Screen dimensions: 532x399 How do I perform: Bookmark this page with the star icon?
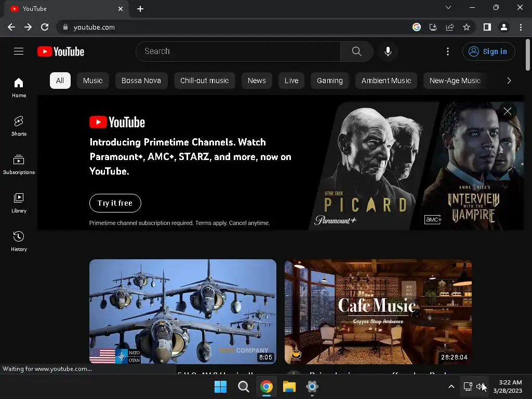467,27
